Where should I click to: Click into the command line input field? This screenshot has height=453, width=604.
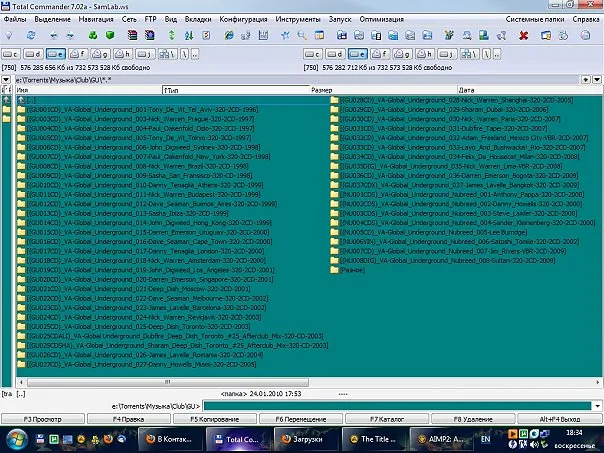397,406
